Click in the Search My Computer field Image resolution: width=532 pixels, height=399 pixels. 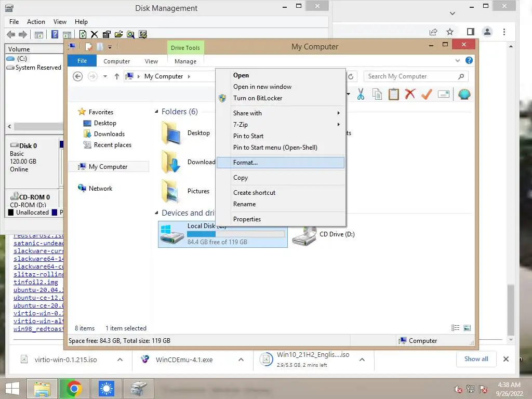(411, 77)
